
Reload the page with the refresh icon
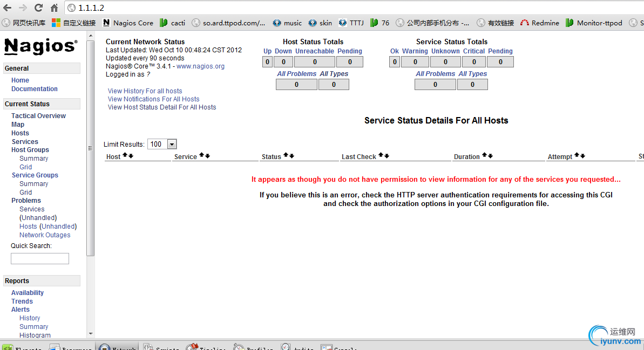39,8
